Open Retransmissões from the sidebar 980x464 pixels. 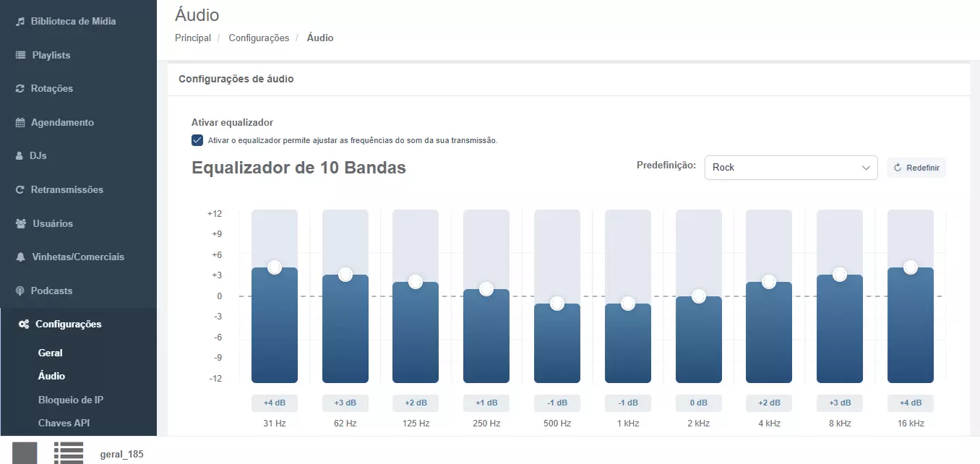point(20,189)
